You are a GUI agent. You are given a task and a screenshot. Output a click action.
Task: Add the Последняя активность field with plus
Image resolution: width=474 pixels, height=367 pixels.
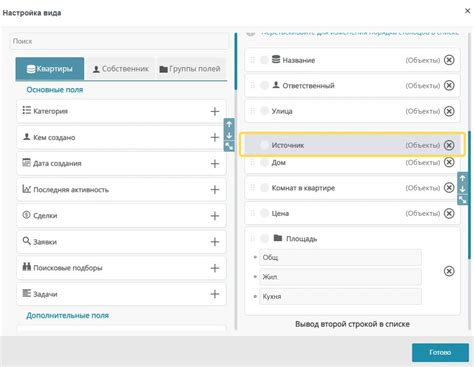[x=215, y=190]
